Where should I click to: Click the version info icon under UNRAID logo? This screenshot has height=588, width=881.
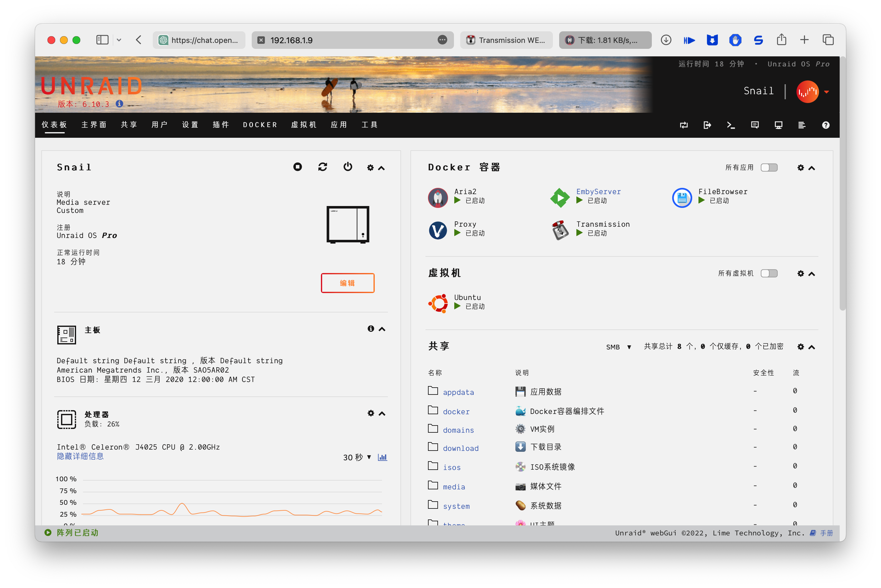[x=119, y=104]
